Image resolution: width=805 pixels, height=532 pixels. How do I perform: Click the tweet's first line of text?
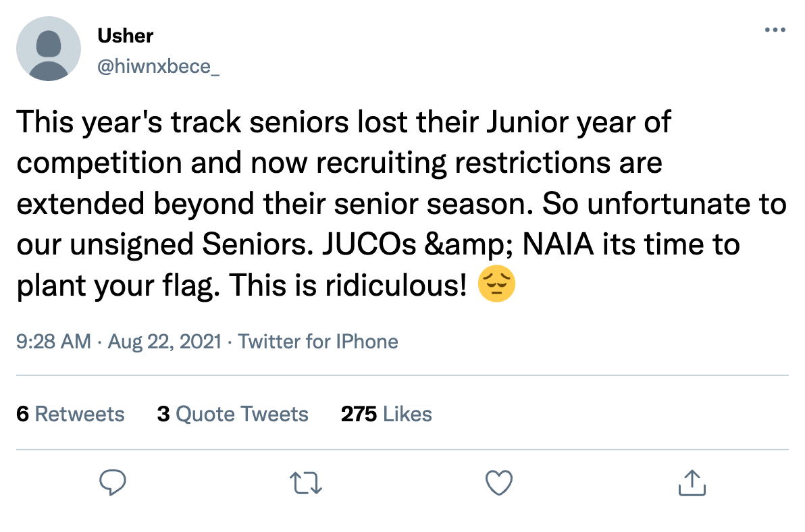pos(343,122)
